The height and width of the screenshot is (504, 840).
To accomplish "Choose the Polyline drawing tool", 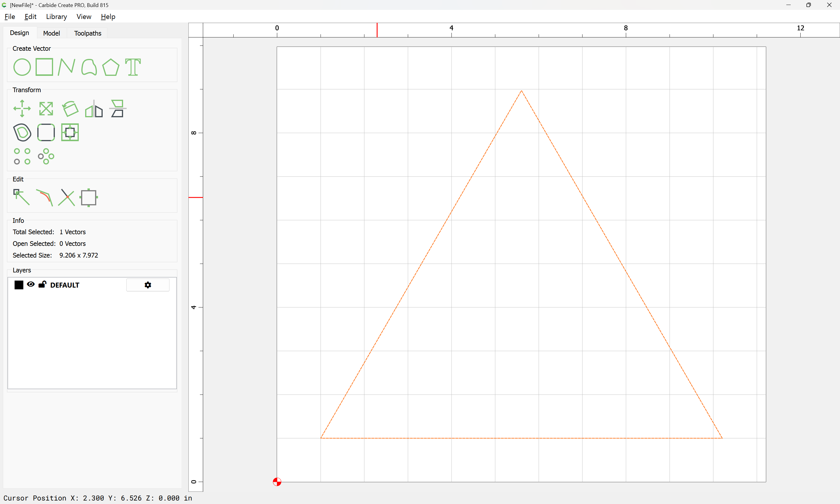I will pos(66,67).
